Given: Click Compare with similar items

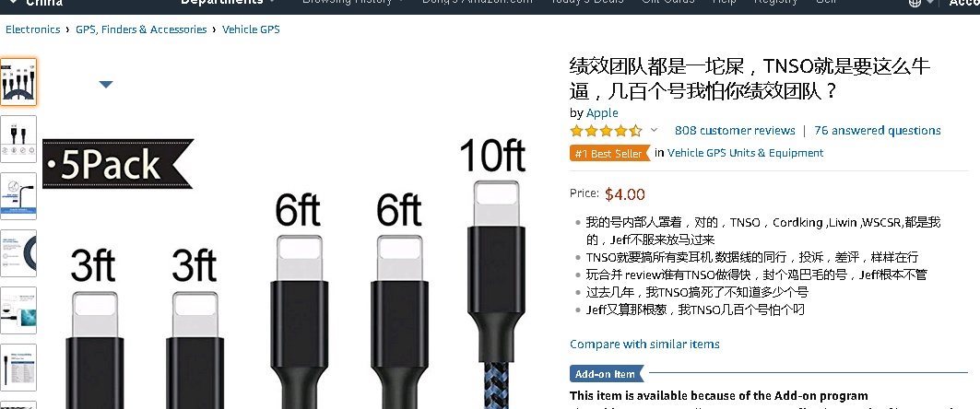Looking at the screenshot, I should pos(644,345).
